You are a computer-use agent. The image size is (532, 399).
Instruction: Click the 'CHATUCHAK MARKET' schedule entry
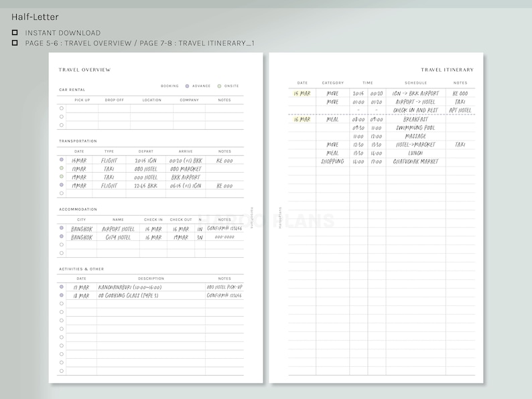pyautogui.click(x=415, y=162)
